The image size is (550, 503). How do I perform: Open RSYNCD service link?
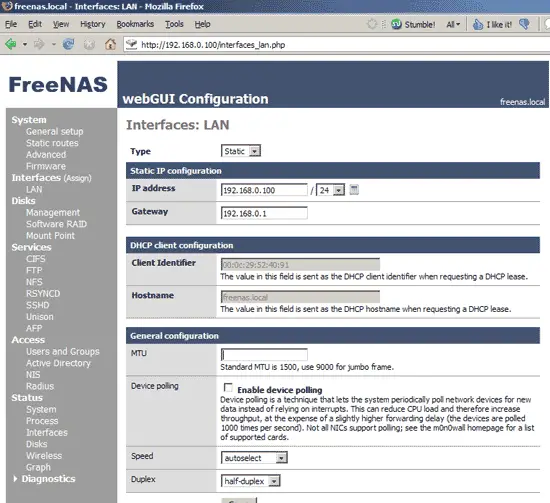43,294
